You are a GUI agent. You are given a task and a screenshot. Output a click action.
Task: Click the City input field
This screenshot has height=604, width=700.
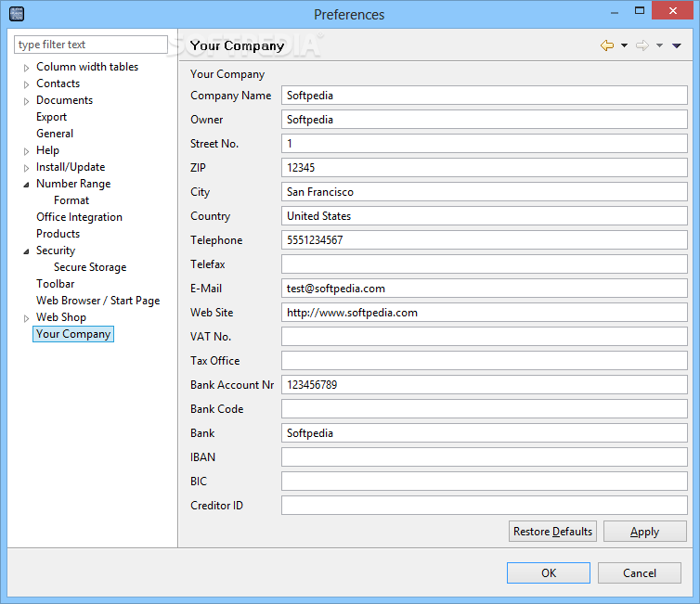[485, 192]
